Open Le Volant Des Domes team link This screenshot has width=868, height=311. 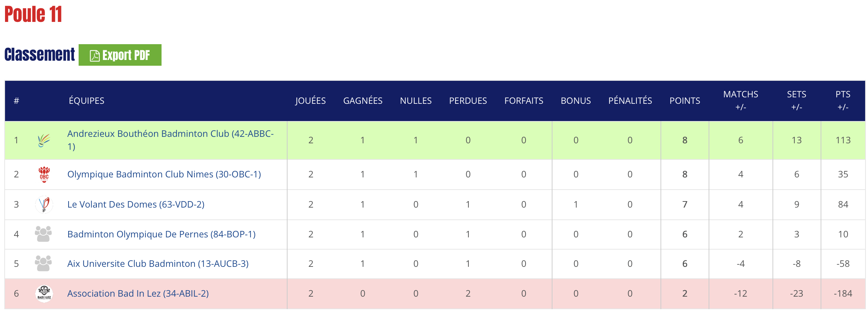(136, 205)
